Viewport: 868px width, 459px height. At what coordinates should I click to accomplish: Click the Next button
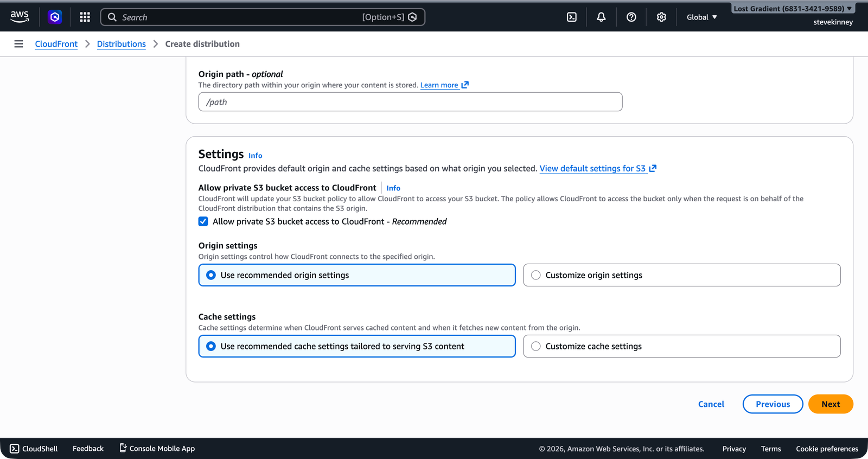pos(831,404)
